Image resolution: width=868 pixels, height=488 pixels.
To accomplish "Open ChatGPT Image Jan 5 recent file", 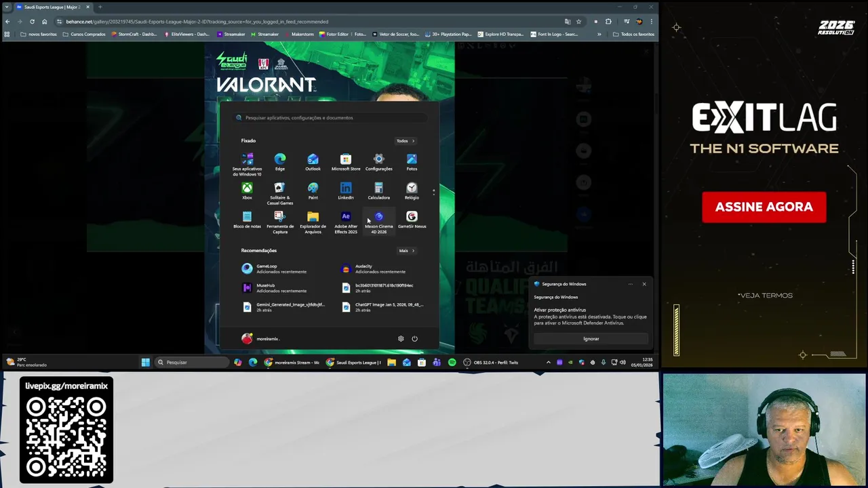I will 383,307.
